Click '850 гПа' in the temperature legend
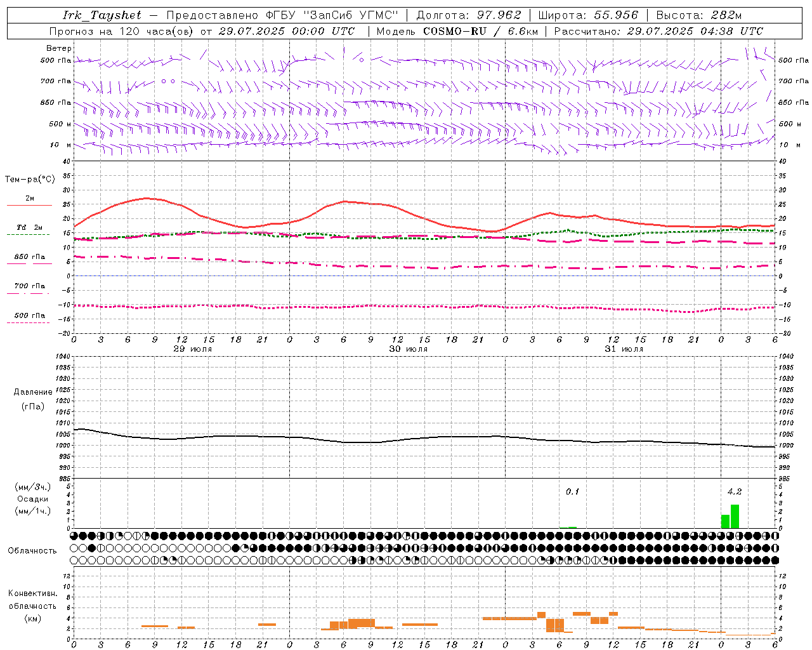 pos(30,257)
